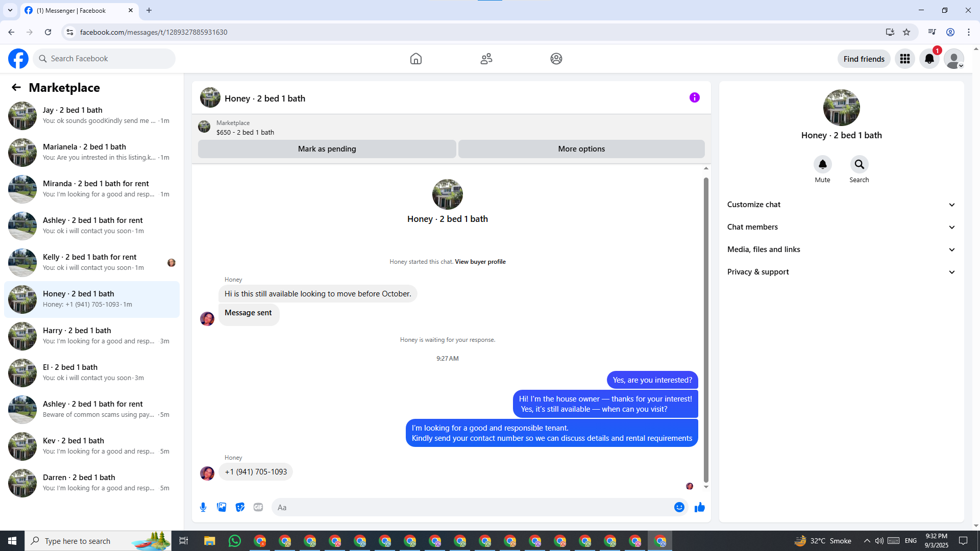Image resolution: width=980 pixels, height=551 pixels.
Task: Attach a file with the photo icon
Action: [222, 507]
